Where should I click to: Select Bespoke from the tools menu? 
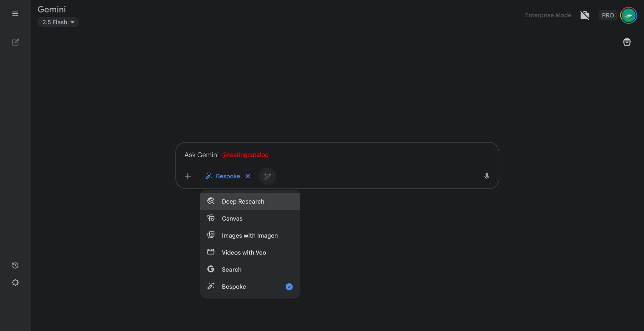[250, 287]
